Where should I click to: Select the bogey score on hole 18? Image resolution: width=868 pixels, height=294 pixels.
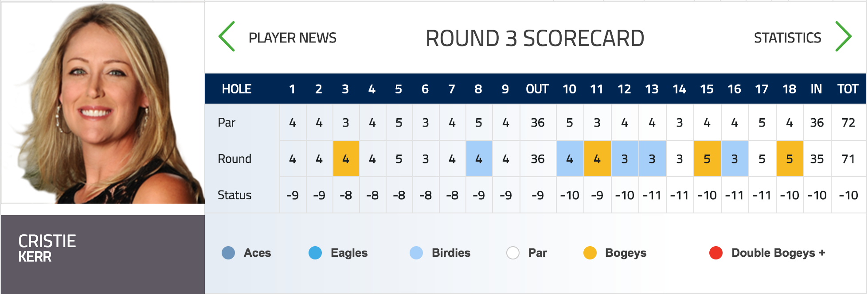[790, 159]
